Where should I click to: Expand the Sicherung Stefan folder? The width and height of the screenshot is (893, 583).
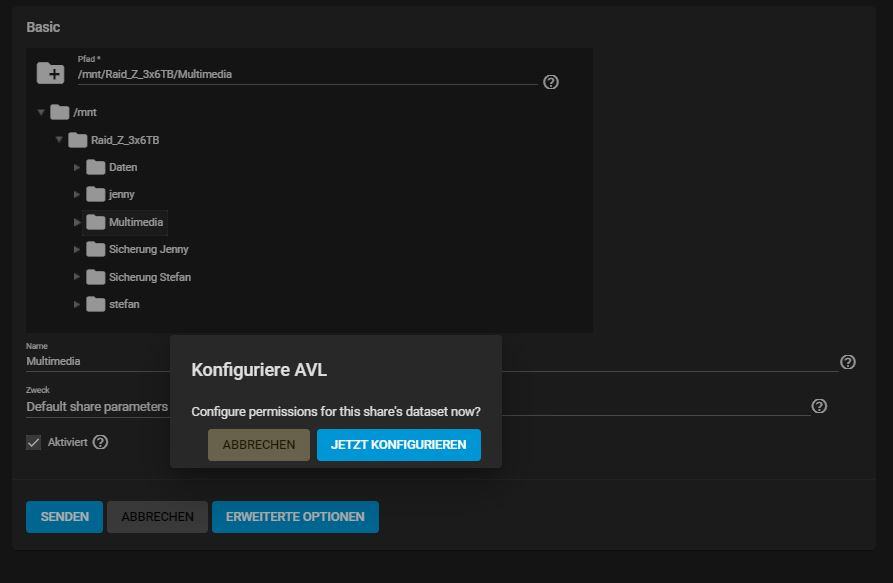pyautogui.click(x=77, y=277)
